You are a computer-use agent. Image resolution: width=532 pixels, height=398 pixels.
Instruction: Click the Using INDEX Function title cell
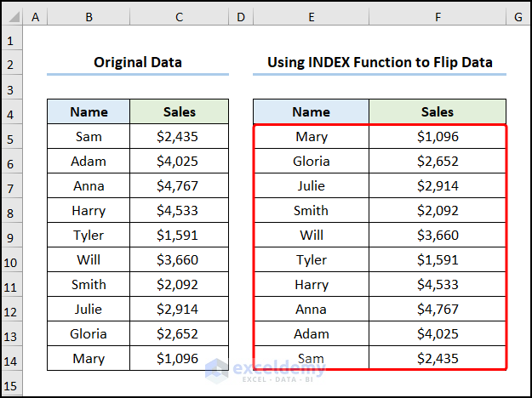pos(379,62)
